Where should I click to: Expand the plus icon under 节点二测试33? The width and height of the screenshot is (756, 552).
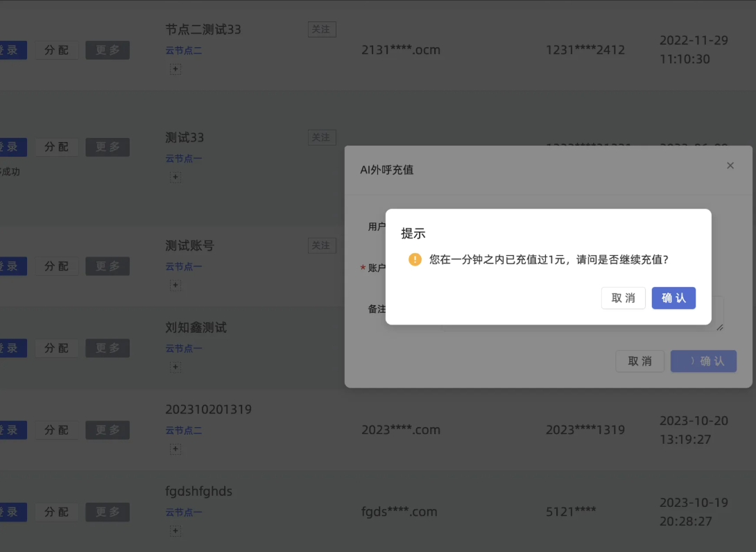click(175, 69)
